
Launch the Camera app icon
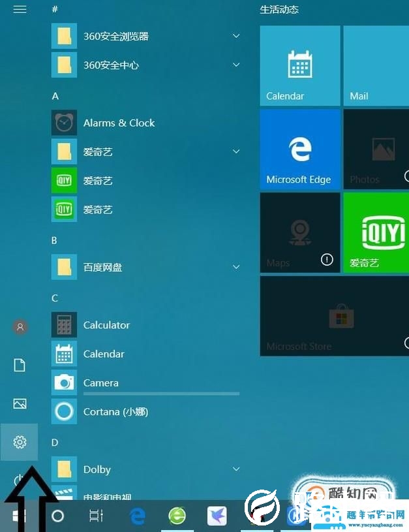click(64, 383)
